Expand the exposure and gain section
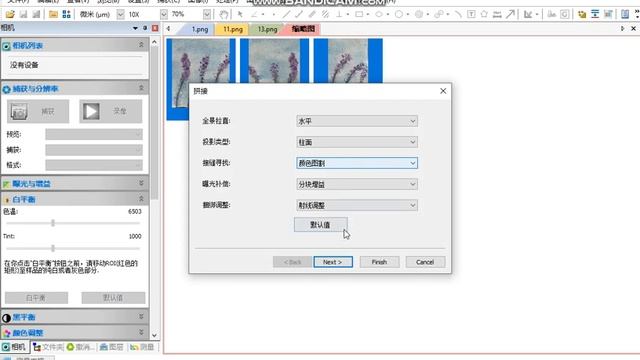 141,183
